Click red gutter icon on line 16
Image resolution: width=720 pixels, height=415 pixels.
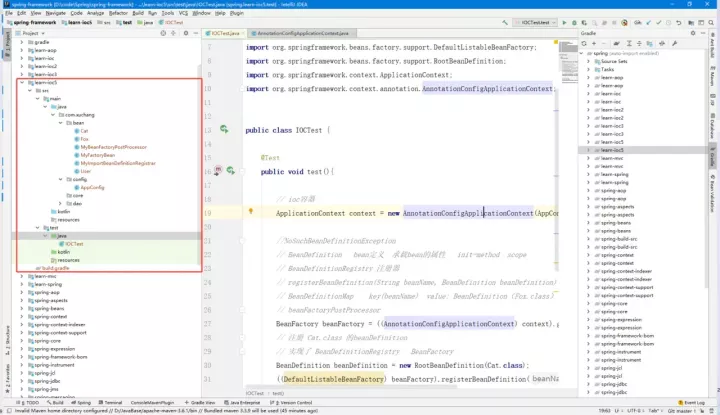click(x=218, y=171)
